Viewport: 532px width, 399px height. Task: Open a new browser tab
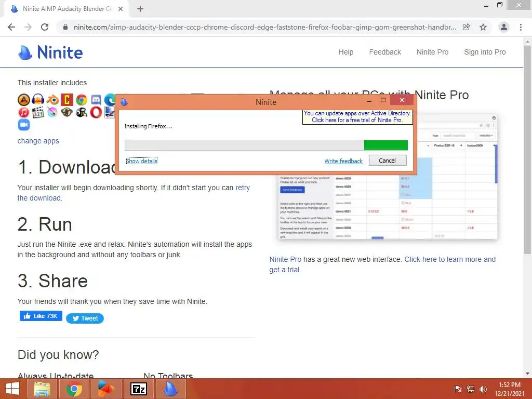[140, 9]
